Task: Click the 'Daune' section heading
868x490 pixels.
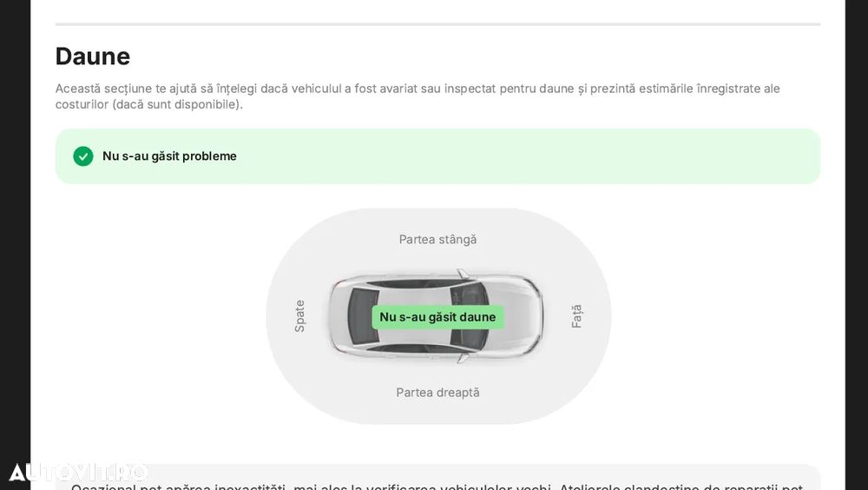Action: (93, 56)
